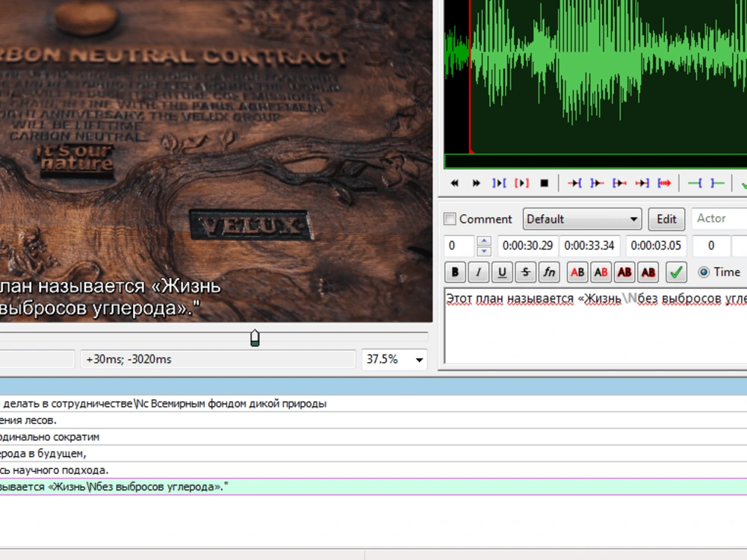The height and width of the screenshot is (560, 747).
Task: Select subtitle row ending 'ения лесов.'
Action: click(x=373, y=420)
